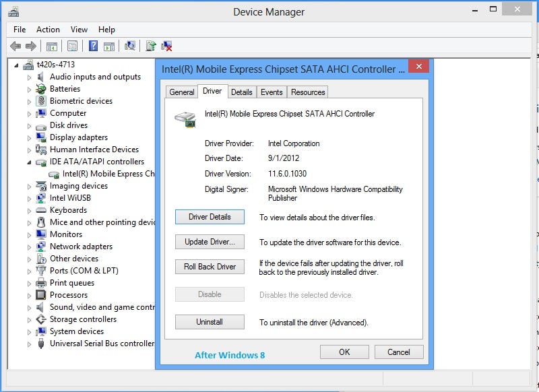Click the driver version 11.6.0.1030 text
Viewport: 539px width, 392px height.
[288, 174]
